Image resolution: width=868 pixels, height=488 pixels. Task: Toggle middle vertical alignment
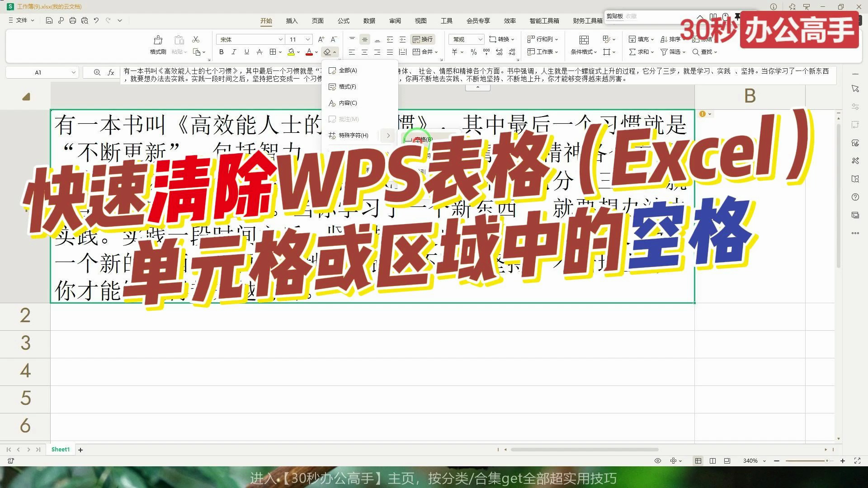tap(364, 39)
